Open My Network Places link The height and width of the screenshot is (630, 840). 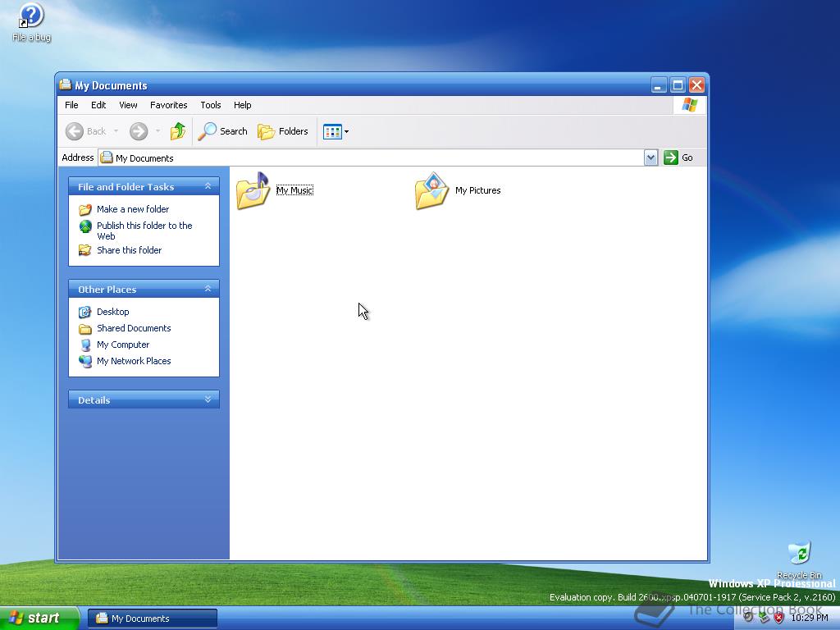(134, 361)
